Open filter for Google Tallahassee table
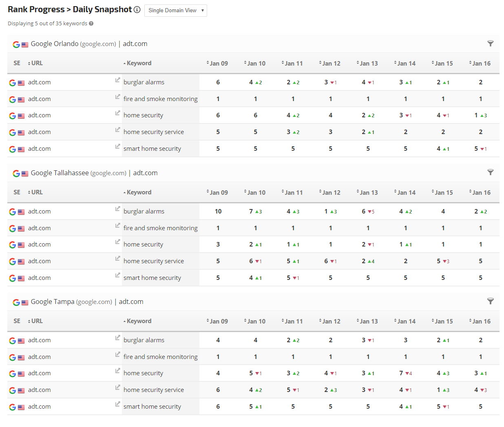This screenshot has height=427, width=504. (x=491, y=172)
